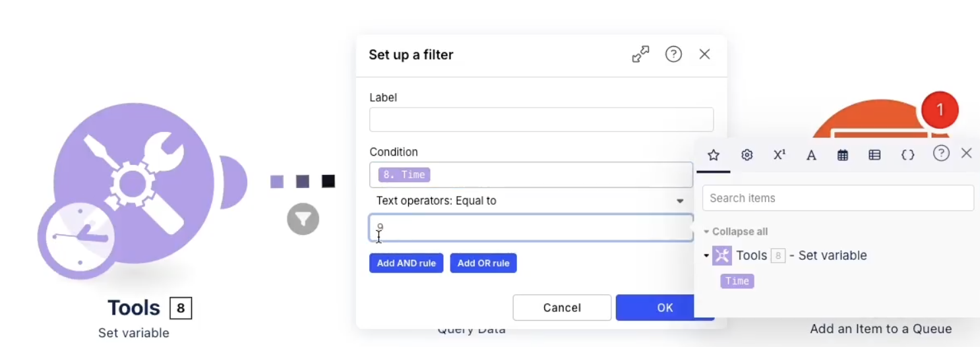
Task: Click Add AND rule button
Action: click(x=406, y=263)
